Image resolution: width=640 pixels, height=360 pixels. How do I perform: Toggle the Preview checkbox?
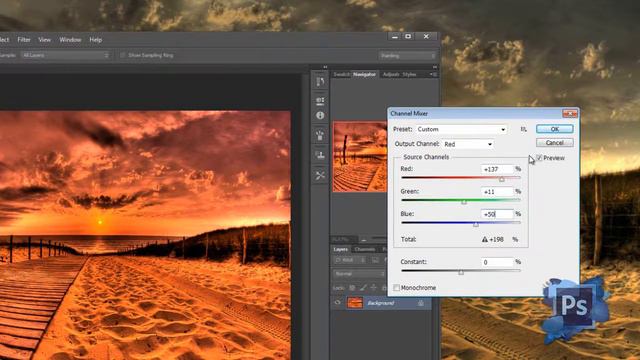click(x=539, y=158)
